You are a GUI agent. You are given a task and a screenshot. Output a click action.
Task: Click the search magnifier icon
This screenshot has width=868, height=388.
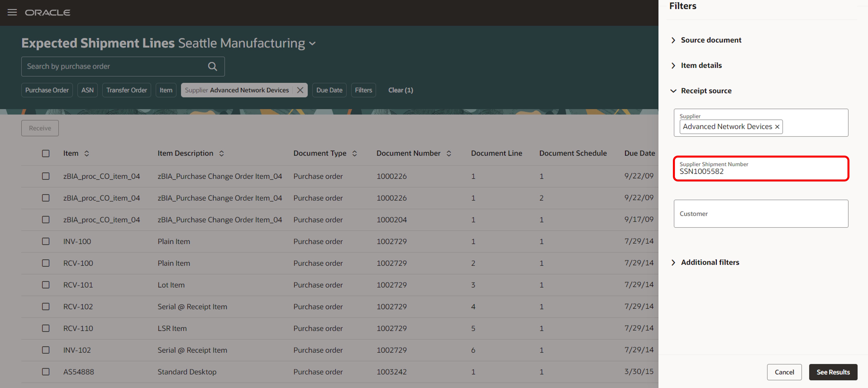[212, 66]
